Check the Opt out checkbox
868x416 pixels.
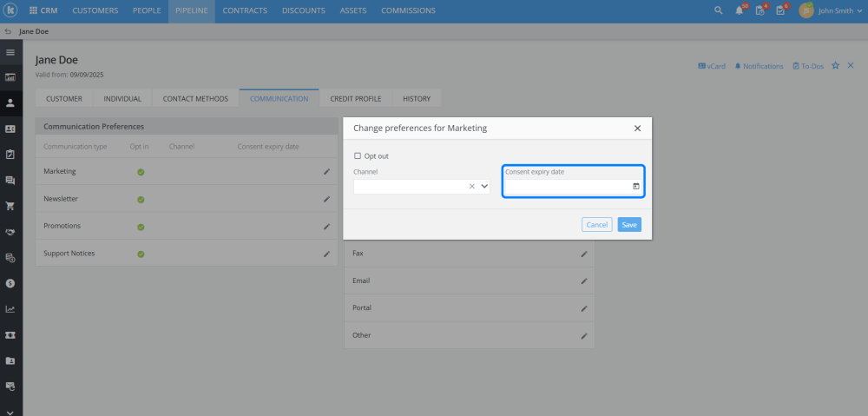(x=358, y=156)
